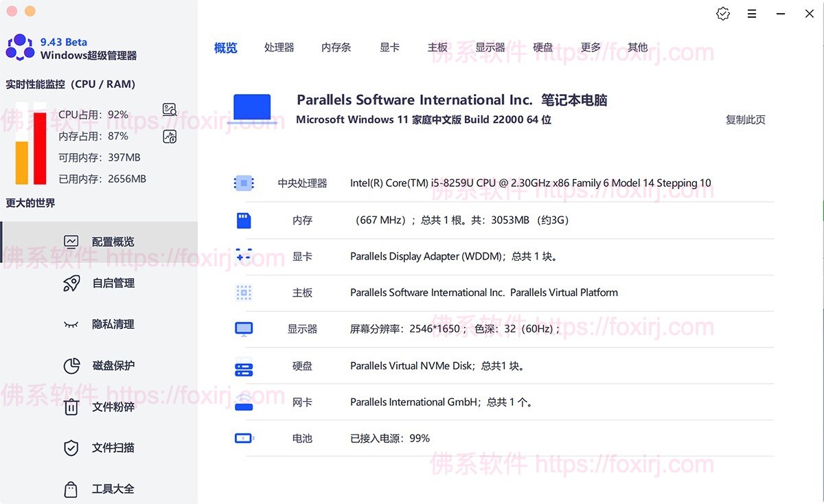The width and height of the screenshot is (824, 504).
Task: Open the memory performance monitor icon
Action: coord(169,136)
